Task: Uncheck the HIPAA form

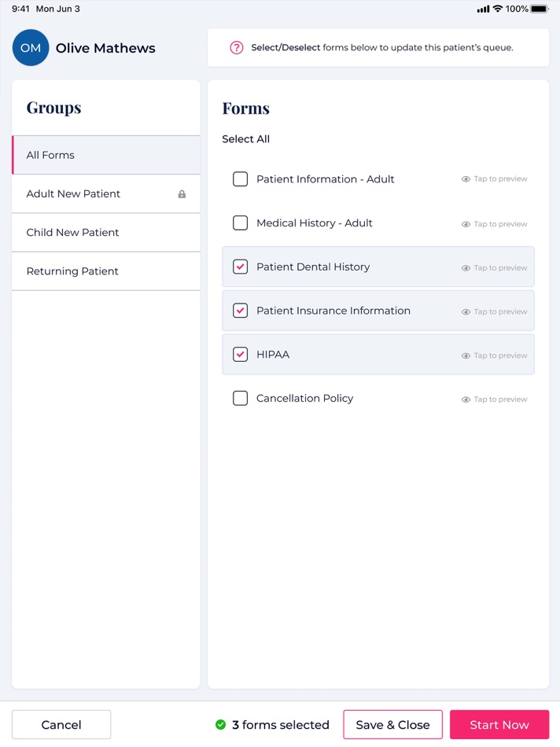Action: pos(240,355)
